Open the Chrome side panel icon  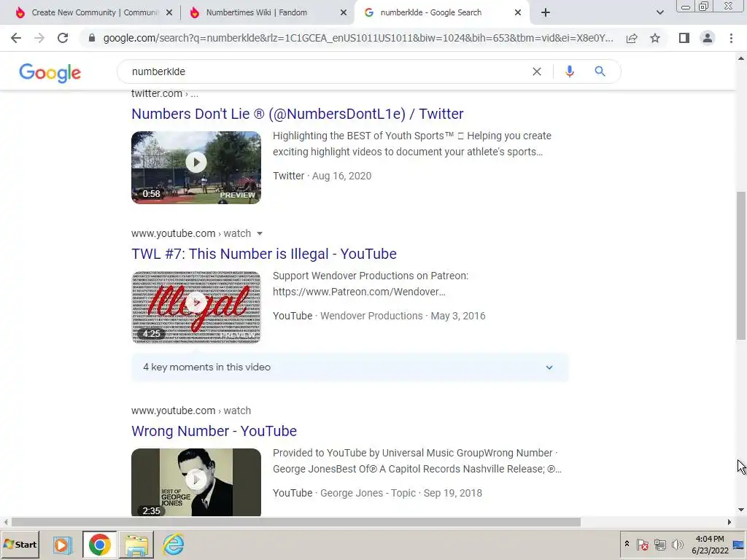pyautogui.click(x=684, y=38)
